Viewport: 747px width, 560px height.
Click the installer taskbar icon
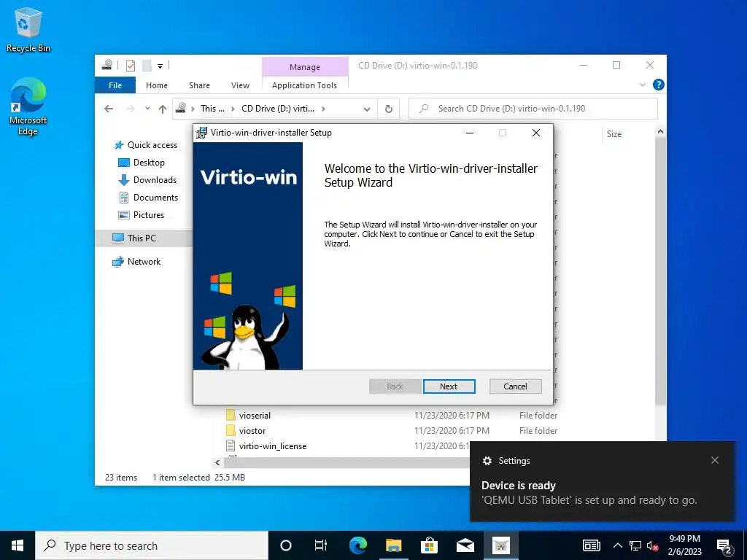click(500, 545)
